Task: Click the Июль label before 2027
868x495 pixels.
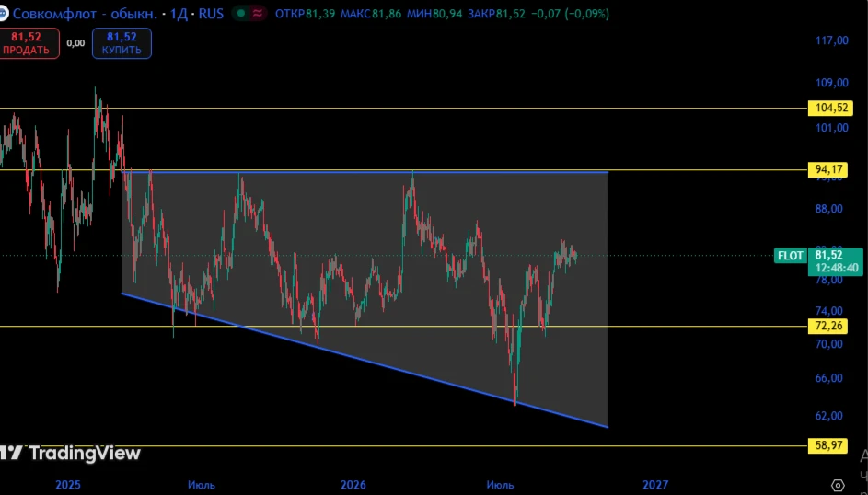Action: pos(500,485)
